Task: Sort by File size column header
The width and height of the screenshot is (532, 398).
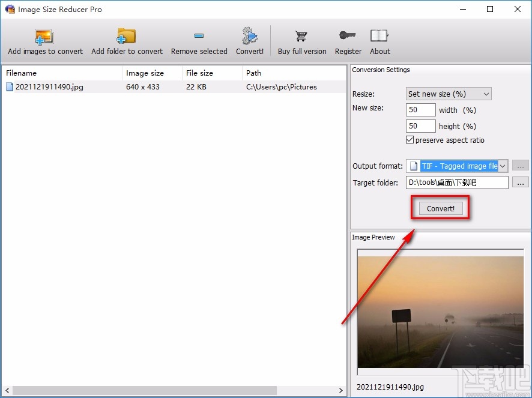Action: pyautogui.click(x=212, y=73)
